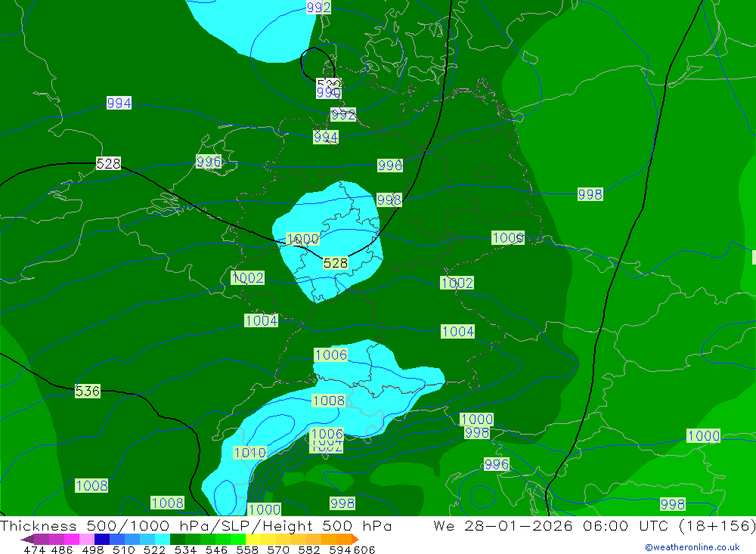Image resolution: width=756 pixels, height=554 pixels.
Task: Click the 582 legend value
Action: tap(308, 549)
